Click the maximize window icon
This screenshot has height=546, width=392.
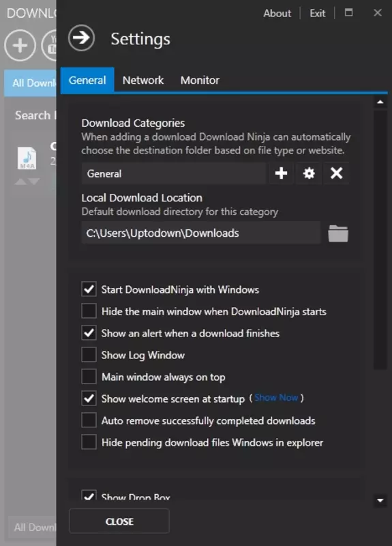click(x=348, y=13)
